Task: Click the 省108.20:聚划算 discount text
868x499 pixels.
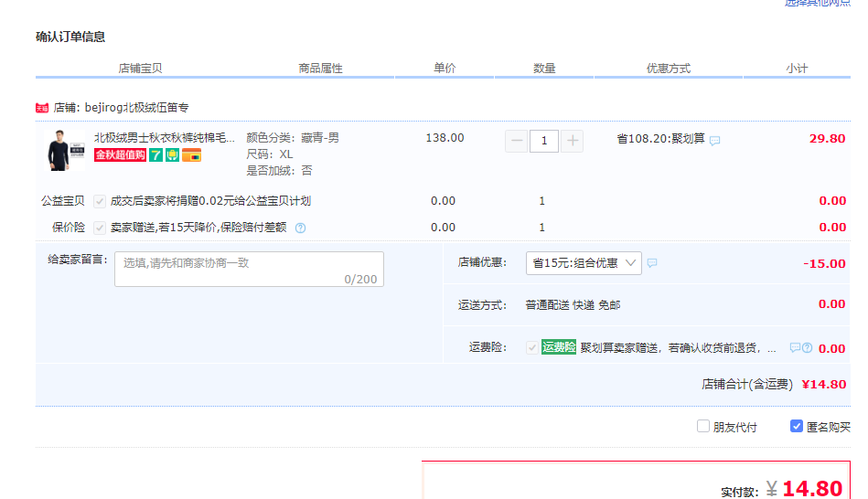Action: pos(660,138)
